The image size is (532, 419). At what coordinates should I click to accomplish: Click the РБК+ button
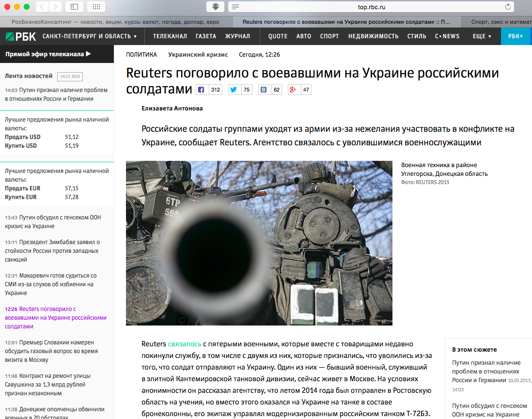(516, 36)
